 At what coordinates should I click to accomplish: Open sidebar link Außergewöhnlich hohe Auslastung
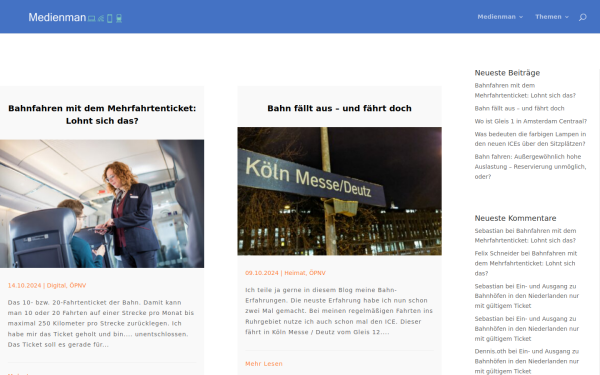530,166
